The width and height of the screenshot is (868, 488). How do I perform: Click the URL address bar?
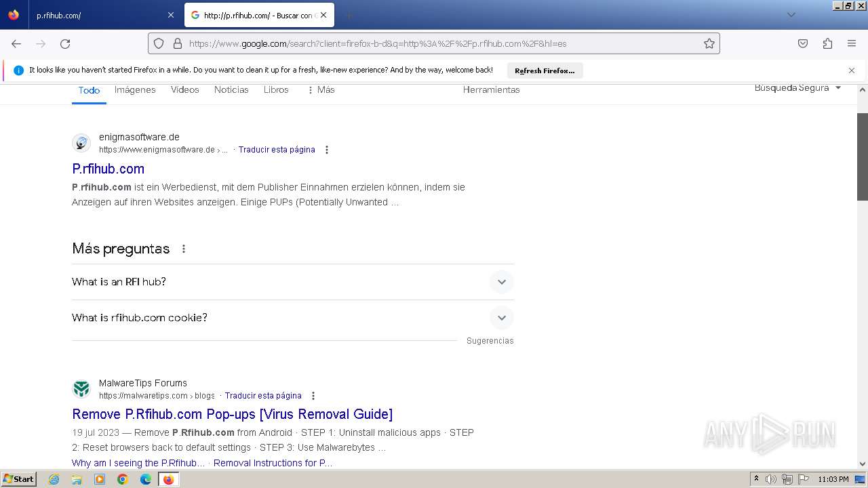click(434, 43)
